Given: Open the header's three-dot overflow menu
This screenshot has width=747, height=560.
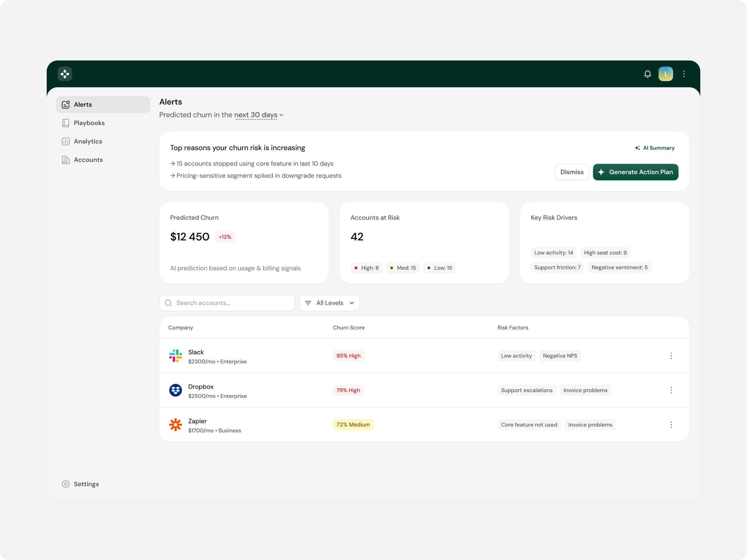Looking at the screenshot, I should point(684,74).
